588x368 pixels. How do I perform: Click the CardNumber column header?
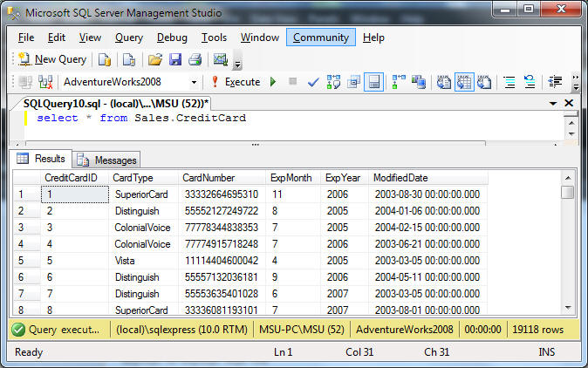222,178
